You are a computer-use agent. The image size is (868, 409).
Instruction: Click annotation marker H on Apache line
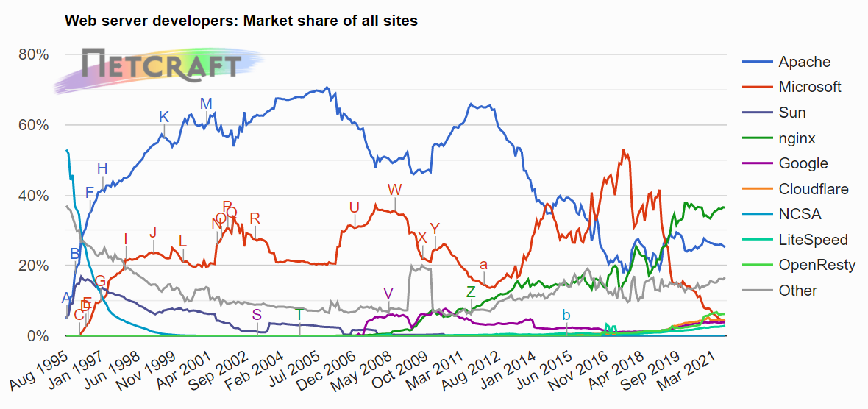point(102,168)
